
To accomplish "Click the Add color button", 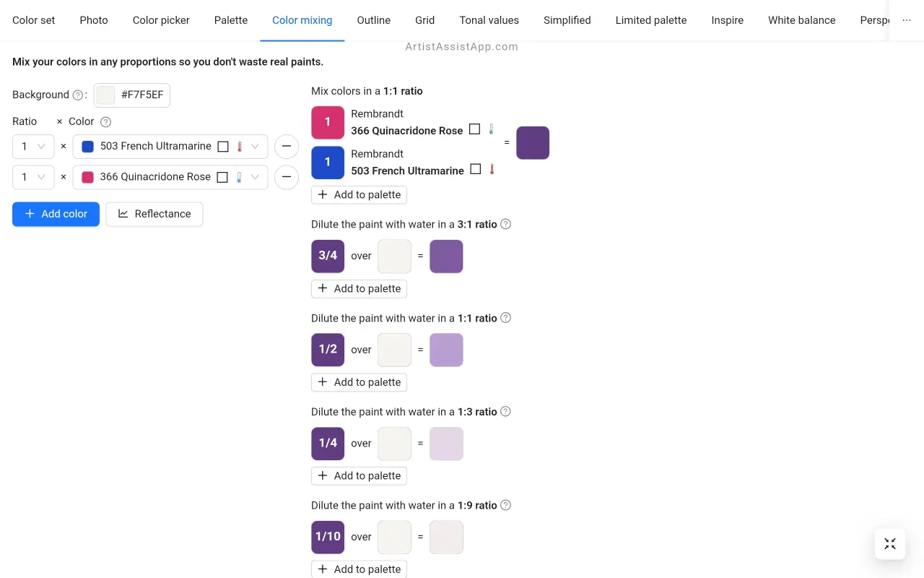I will point(56,214).
